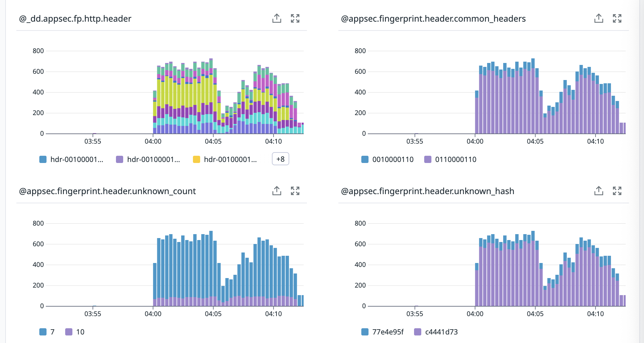This screenshot has width=644, height=343.
Task: Show the +8 additional legend entries
Action: 280,159
